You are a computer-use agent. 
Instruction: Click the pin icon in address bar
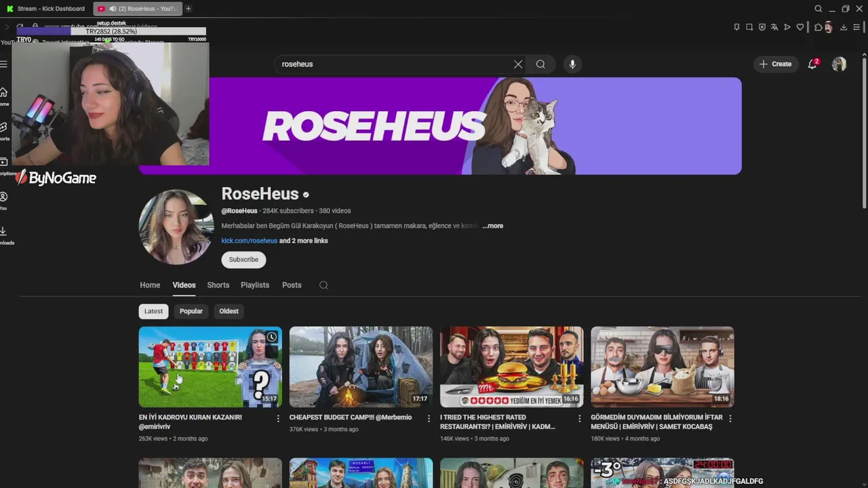(736, 27)
